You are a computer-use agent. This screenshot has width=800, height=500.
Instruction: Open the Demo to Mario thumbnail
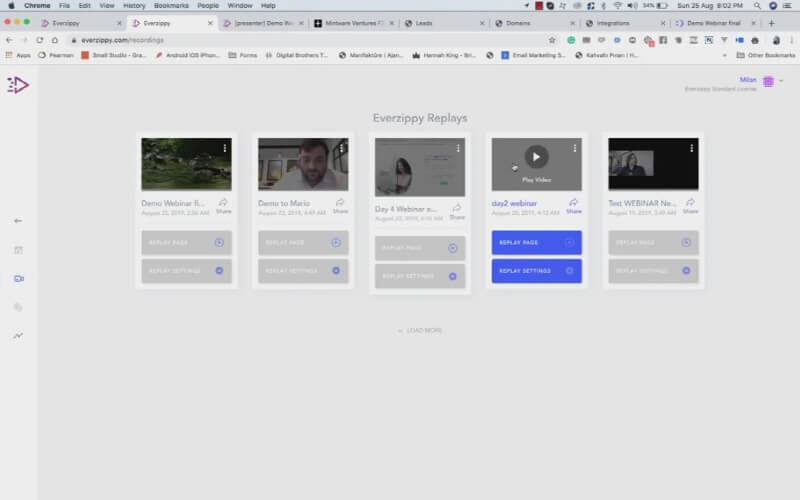pyautogui.click(x=303, y=164)
